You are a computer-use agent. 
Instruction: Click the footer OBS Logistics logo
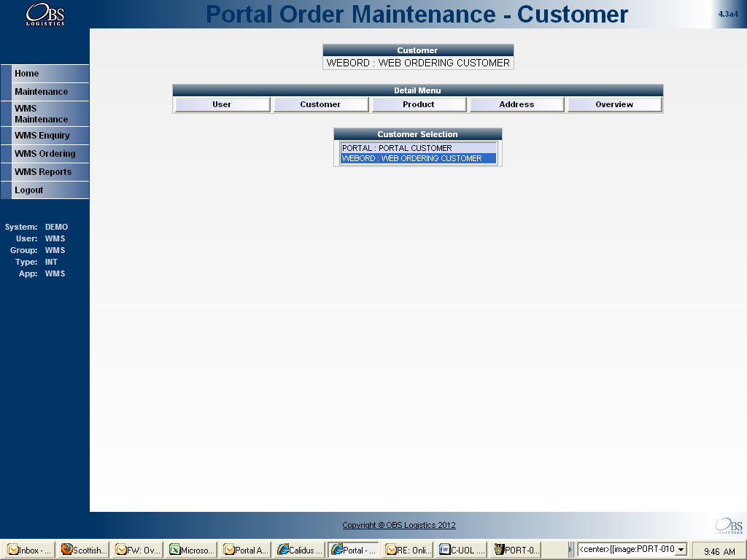729,526
